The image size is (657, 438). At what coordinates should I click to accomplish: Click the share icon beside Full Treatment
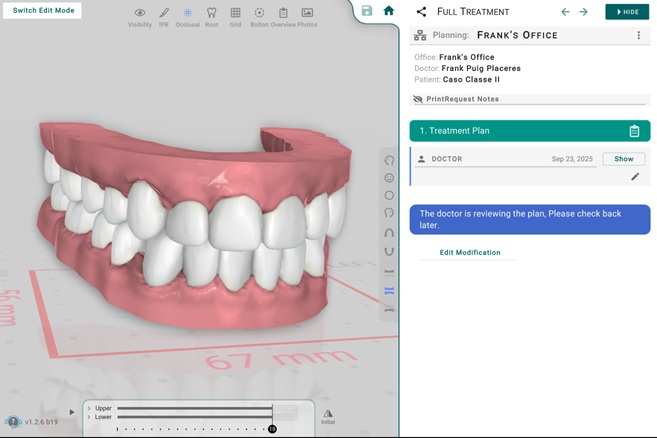click(x=421, y=12)
